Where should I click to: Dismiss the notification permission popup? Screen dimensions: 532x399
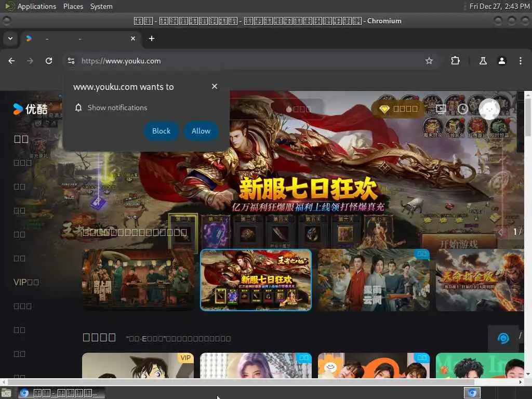click(x=215, y=87)
